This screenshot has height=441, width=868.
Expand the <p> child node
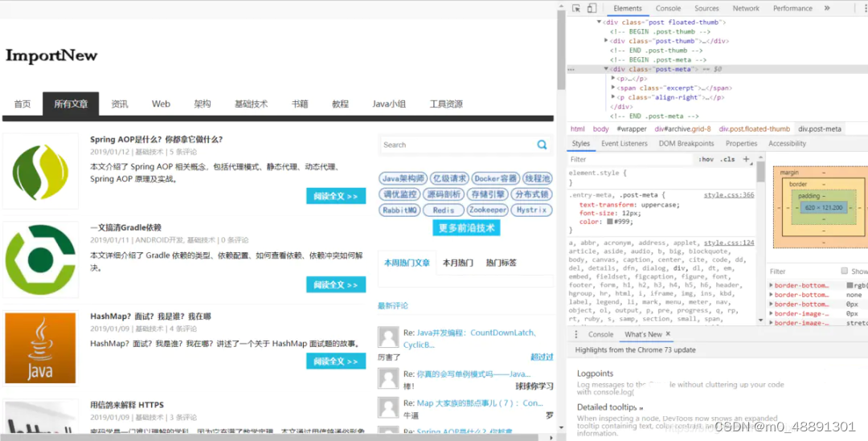pyautogui.click(x=613, y=79)
